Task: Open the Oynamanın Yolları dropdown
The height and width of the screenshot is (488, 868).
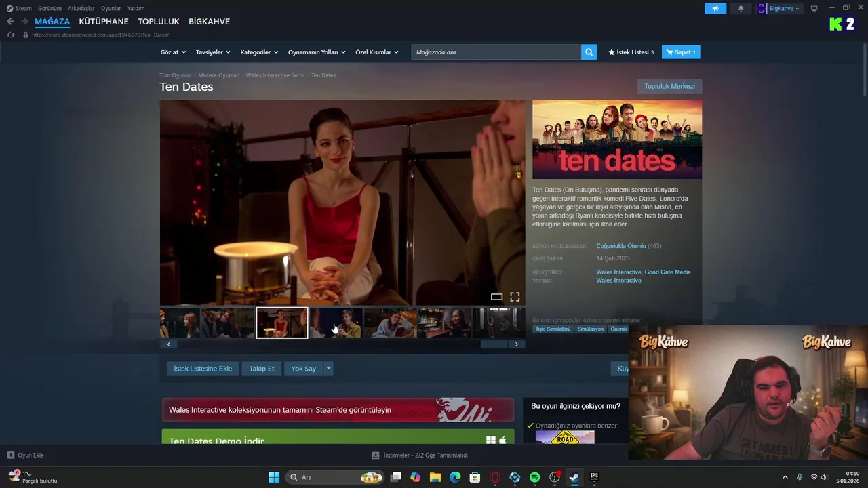Action: tap(317, 52)
